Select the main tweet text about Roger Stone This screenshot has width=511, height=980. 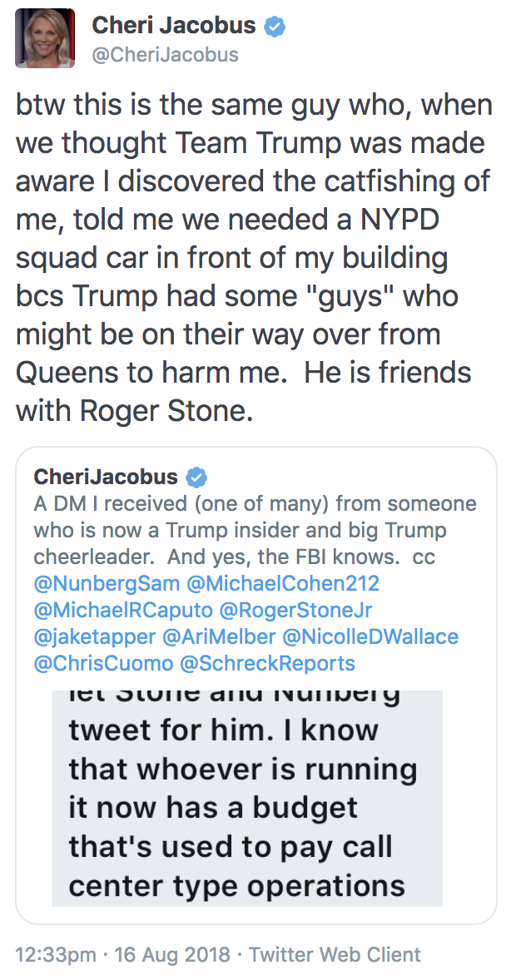(254, 257)
